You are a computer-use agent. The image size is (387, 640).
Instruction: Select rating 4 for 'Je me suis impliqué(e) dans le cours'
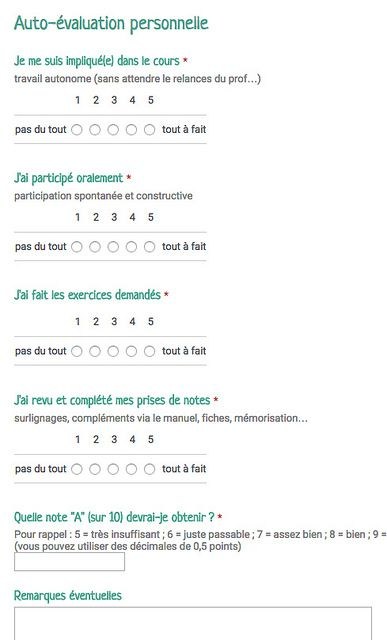[131, 130]
